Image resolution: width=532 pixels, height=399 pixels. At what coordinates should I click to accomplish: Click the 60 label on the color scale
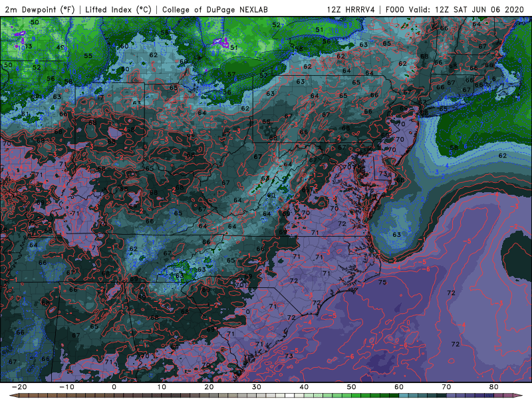coord(399,387)
